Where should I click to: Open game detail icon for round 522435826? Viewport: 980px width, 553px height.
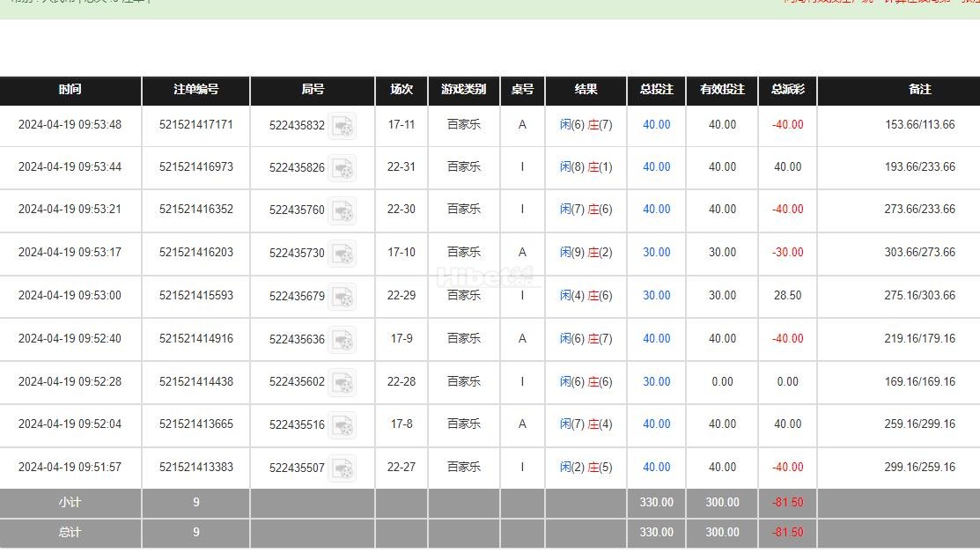tap(343, 168)
